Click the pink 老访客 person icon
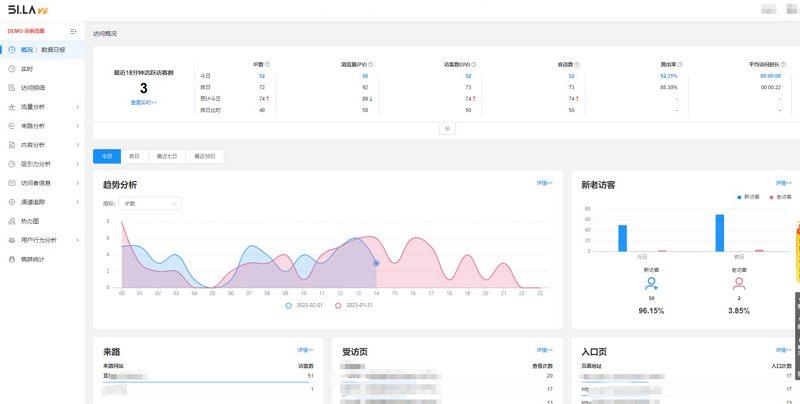The image size is (800, 404). [x=739, y=283]
